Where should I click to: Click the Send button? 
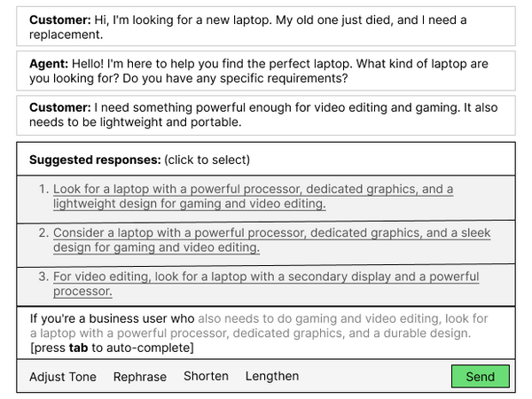pos(480,376)
